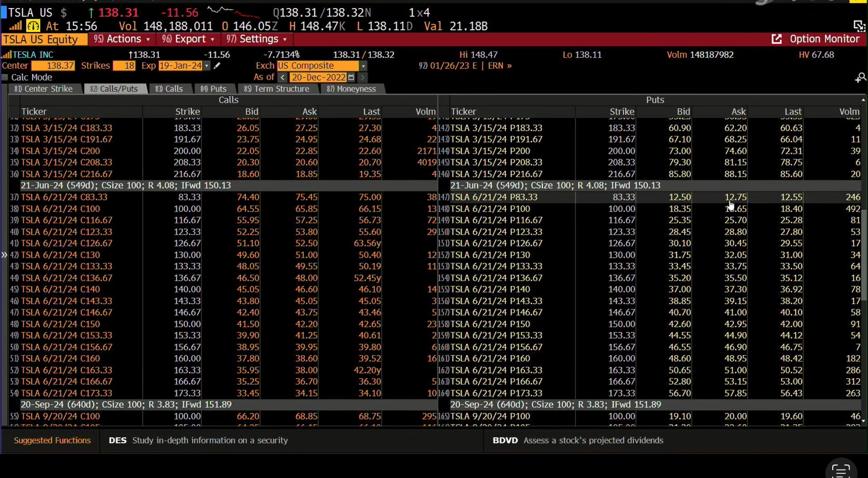868x478 pixels.
Task: Click the scroll down arrow at the table bottom
Action: (x=863, y=421)
